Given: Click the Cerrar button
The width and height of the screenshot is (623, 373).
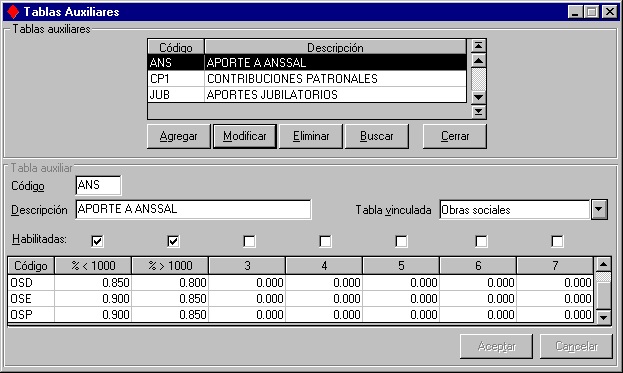Looking at the screenshot, I should 455,136.
